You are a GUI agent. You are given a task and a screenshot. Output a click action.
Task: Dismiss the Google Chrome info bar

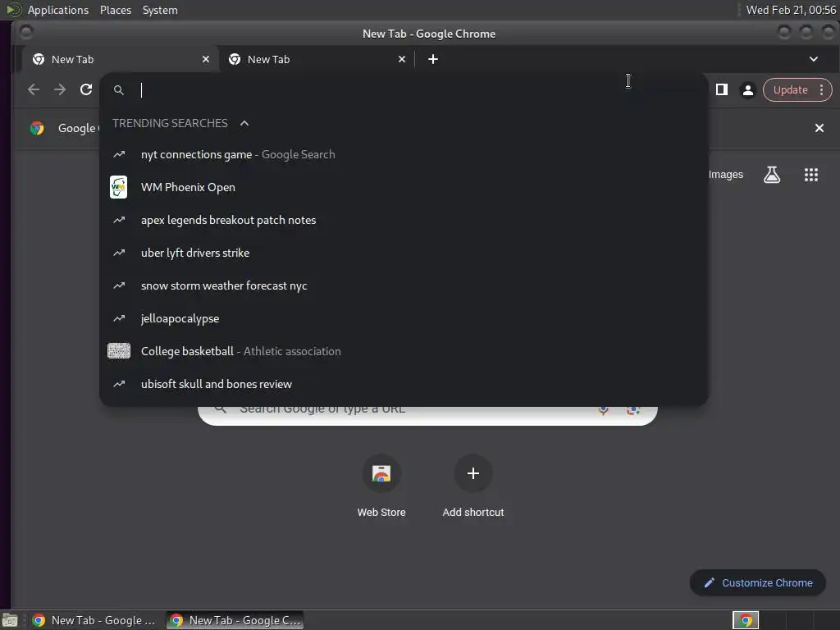(819, 128)
